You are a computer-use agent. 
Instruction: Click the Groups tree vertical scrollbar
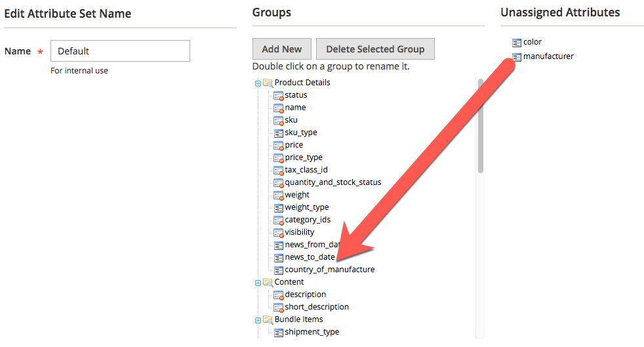click(x=481, y=126)
